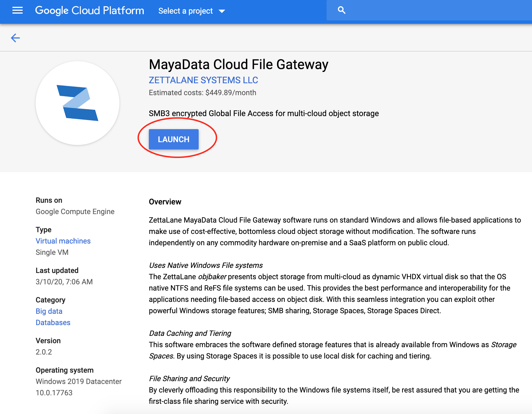The width and height of the screenshot is (532, 414).
Task: Click the Overview section heading
Action: 165,202
